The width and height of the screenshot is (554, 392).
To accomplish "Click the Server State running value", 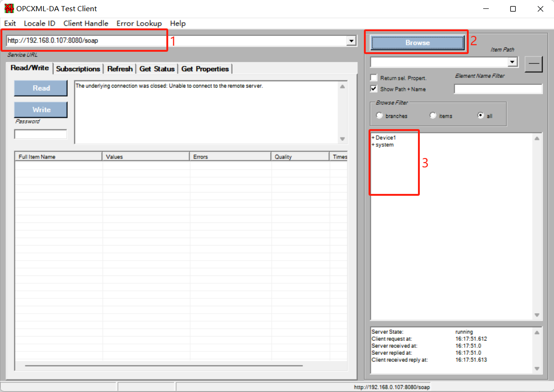I will point(464,332).
